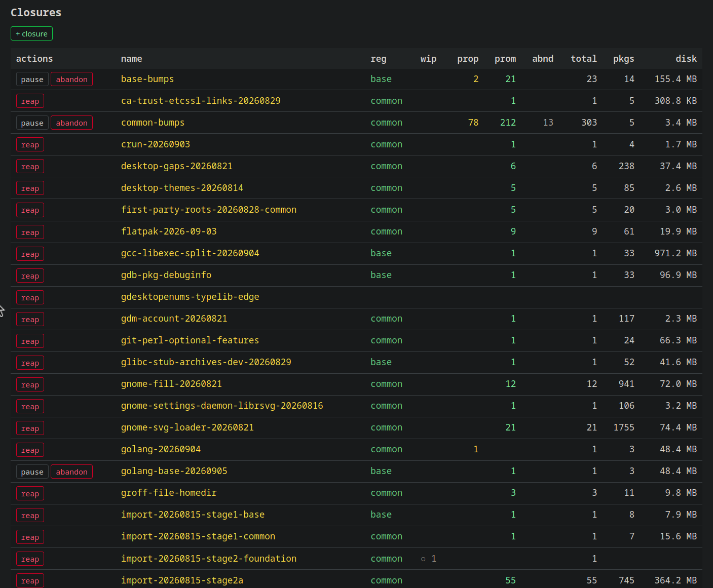Open git-perl-optional-features closure
This screenshot has height=588, width=713.
pos(190,340)
